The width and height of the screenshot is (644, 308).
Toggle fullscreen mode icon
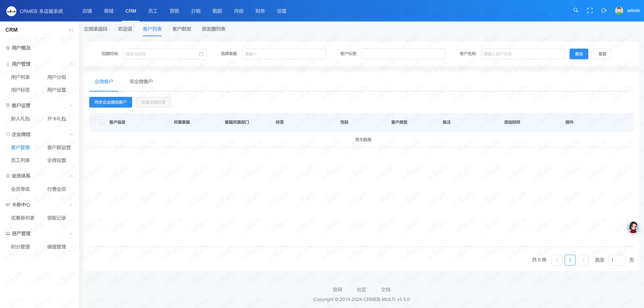tap(590, 11)
